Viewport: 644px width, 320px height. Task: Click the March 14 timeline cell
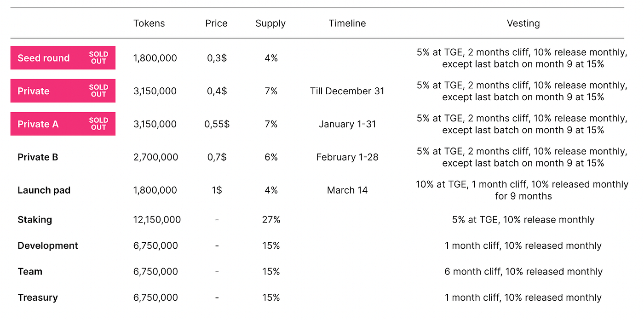pyautogui.click(x=347, y=190)
